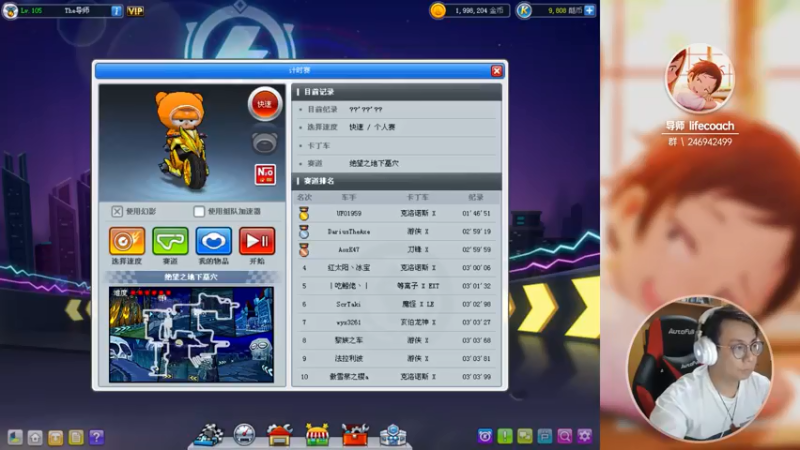Click the record time 03' 03' 99
Viewport: 800px width, 450px height.
point(476,377)
